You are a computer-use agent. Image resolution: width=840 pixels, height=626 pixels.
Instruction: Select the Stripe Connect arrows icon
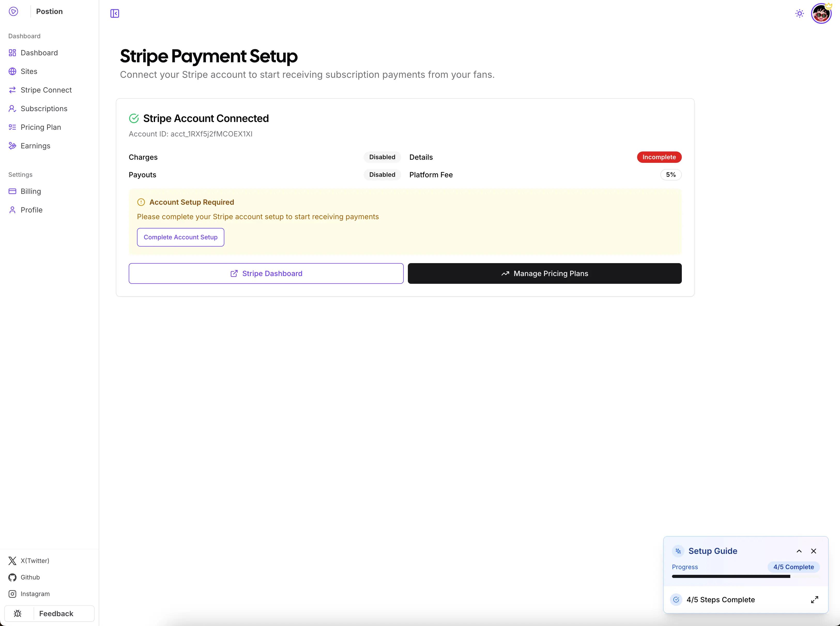[12, 90]
